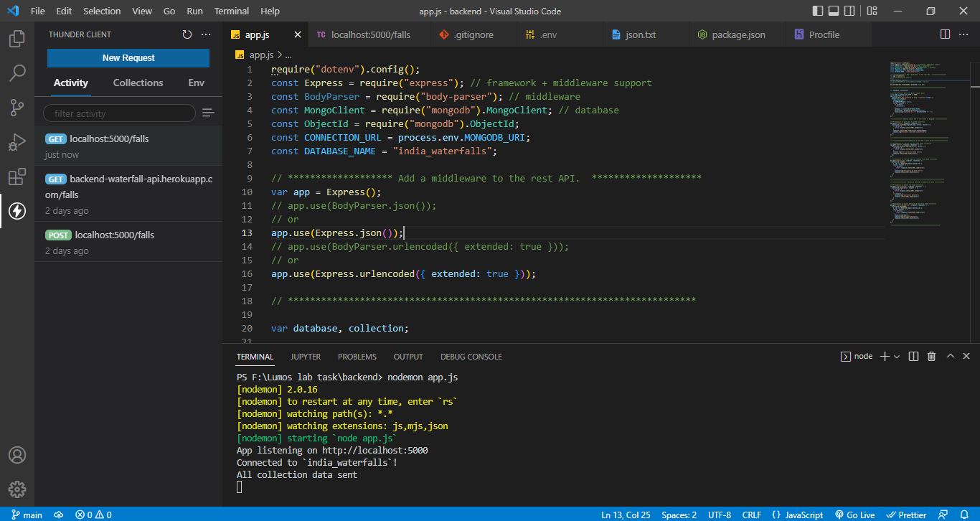The image size is (980, 521).
Task: Open the Explorer view in activity bar
Action: (17, 39)
